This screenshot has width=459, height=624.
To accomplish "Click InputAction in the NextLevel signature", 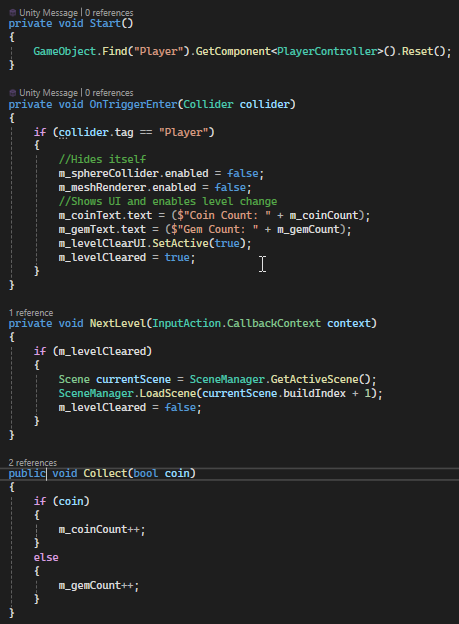I will (186, 323).
